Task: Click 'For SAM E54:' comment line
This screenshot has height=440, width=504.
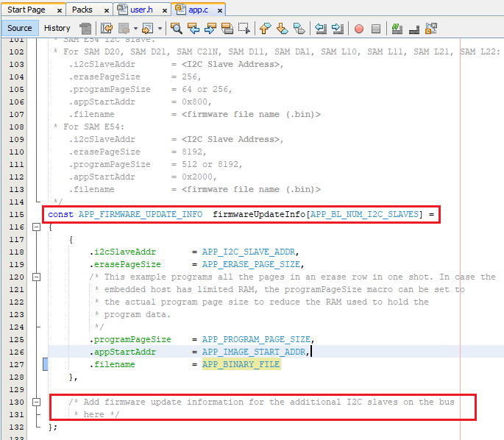Action: pyautogui.click(x=93, y=127)
